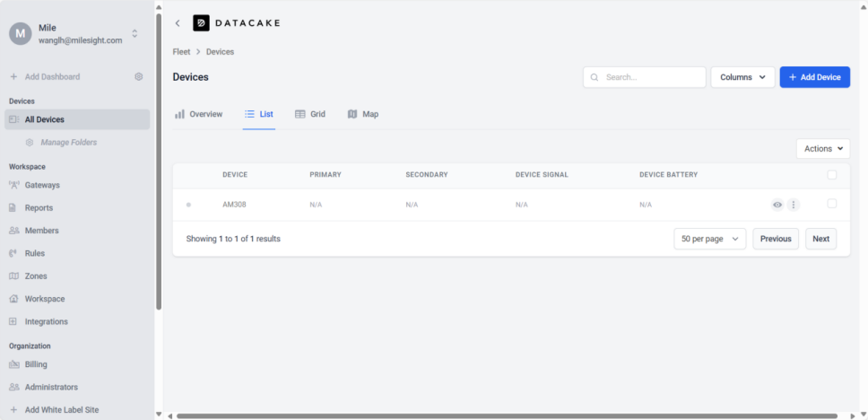Open the three-dot menu for AM308
The image size is (868, 420).
794,205
